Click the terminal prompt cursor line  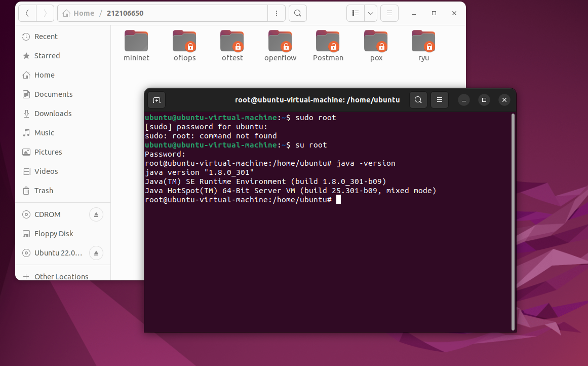[243, 200]
